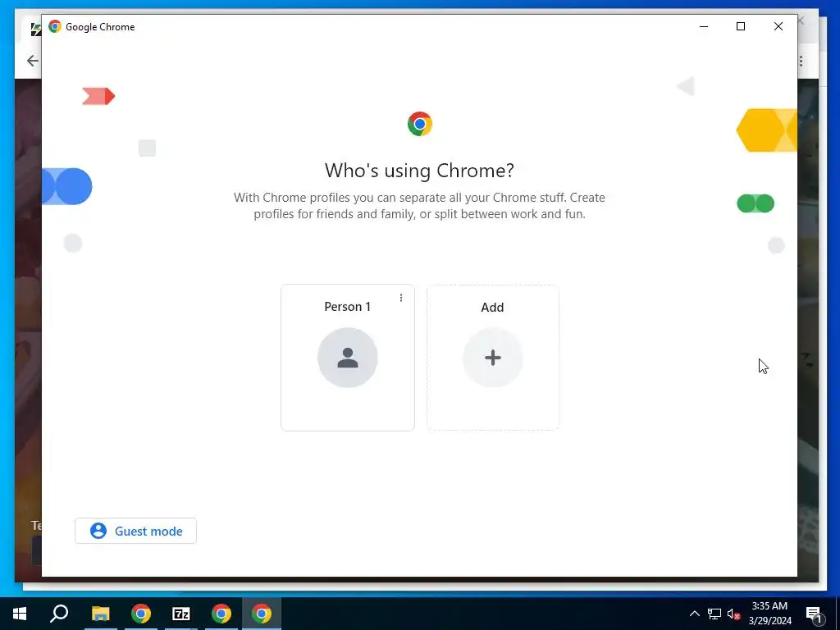Click the muted volume tray icon
Screen dimensions: 840x630
click(x=733, y=614)
